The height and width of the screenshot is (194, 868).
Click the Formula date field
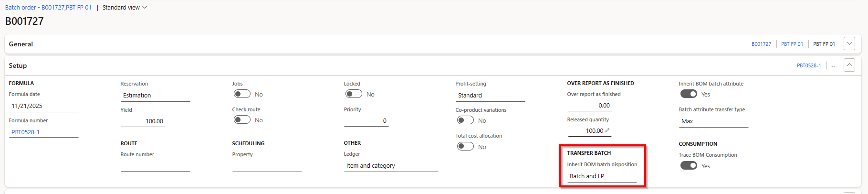point(43,106)
